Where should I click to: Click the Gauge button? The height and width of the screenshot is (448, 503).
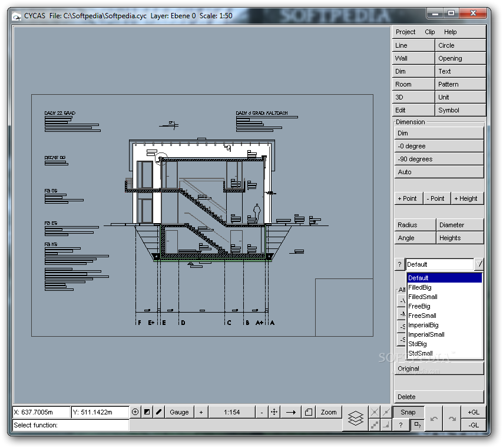tap(179, 412)
